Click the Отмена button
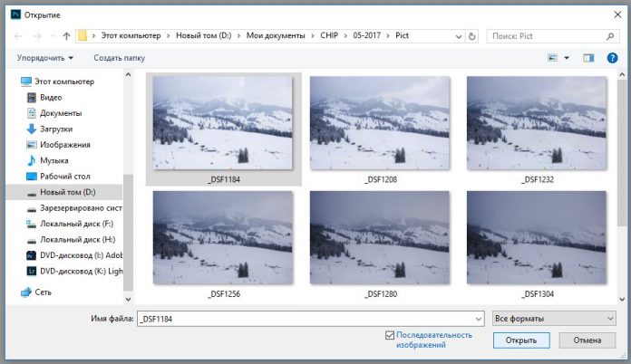Image resolution: width=631 pixels, height=364 pixels. [x=587, y=340]
